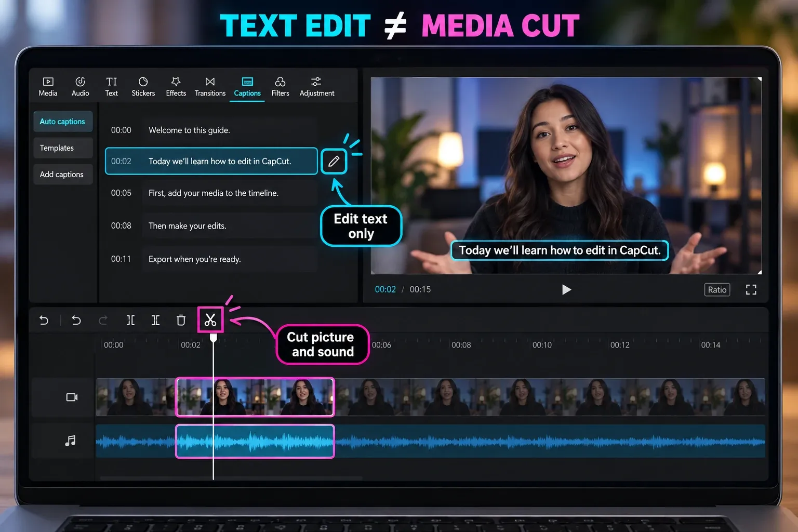Open the Media tab
798x532 pixels.
click(x=48, y=87)
